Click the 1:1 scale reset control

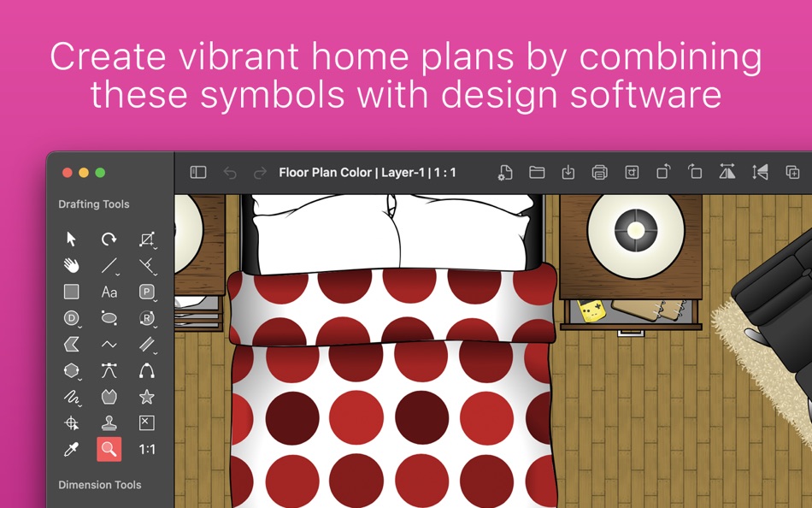pyautogui.click(x=145, y=448)
